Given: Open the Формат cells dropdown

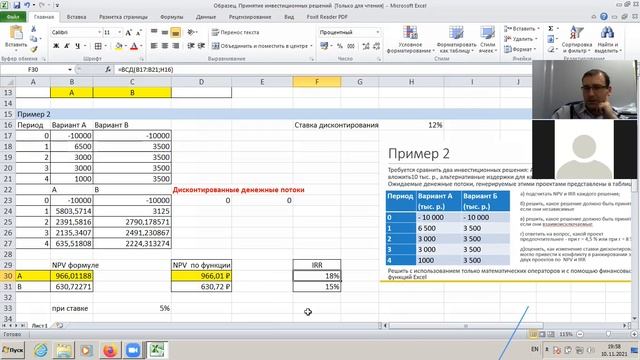Looking at the screenshot, I should tap(519, 49).
